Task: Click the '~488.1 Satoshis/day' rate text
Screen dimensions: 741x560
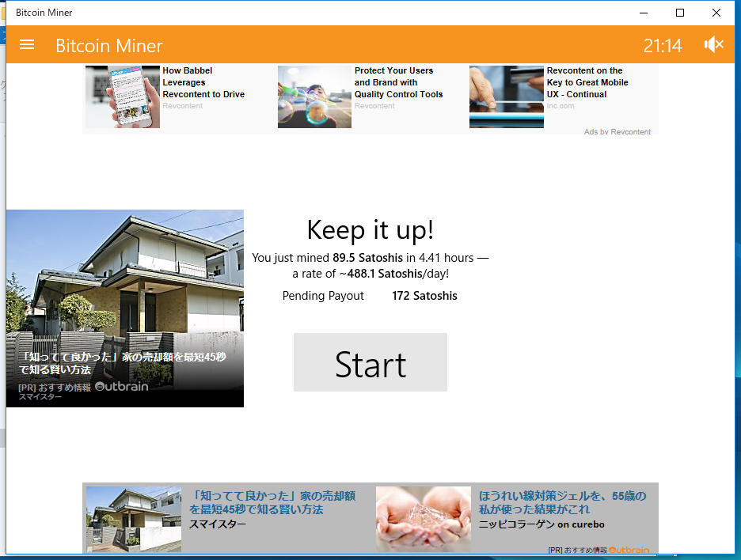Action: tap(394, 274)
